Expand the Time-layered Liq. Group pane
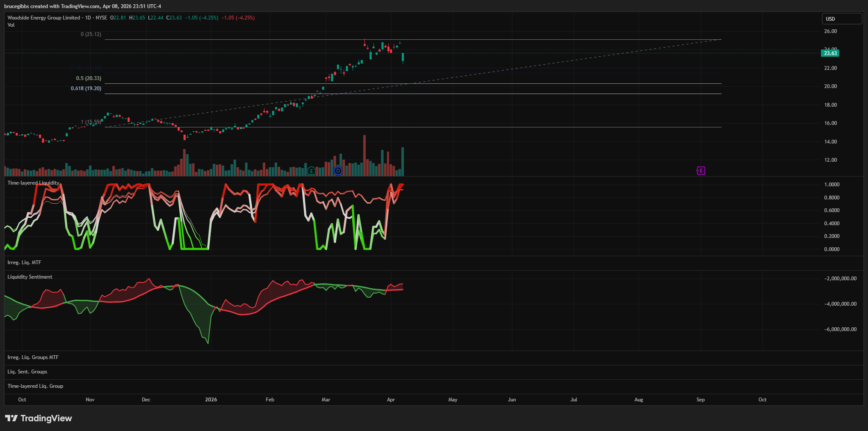 (35, 386)
